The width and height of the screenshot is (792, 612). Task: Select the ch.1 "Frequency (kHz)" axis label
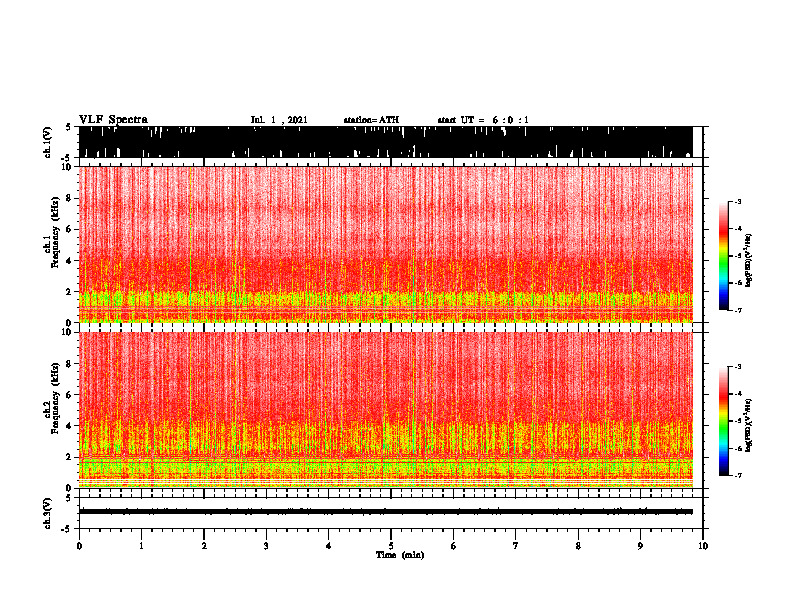[55, 232]
